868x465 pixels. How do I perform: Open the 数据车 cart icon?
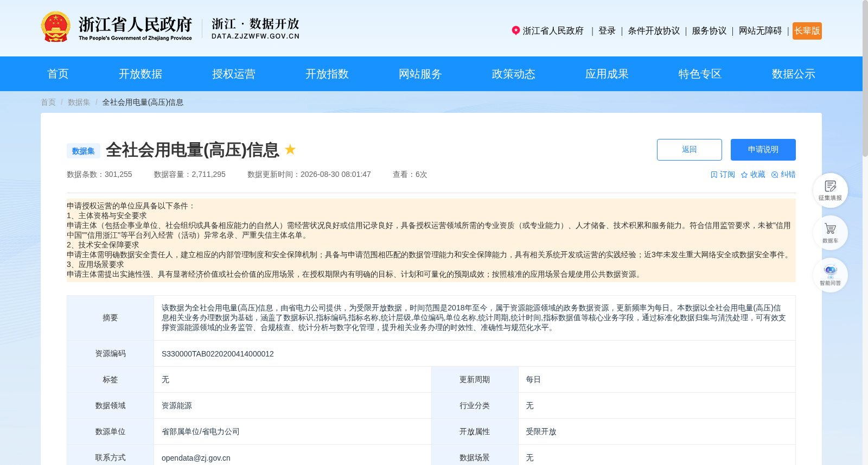pyautogui.click(x=830, y=233)
